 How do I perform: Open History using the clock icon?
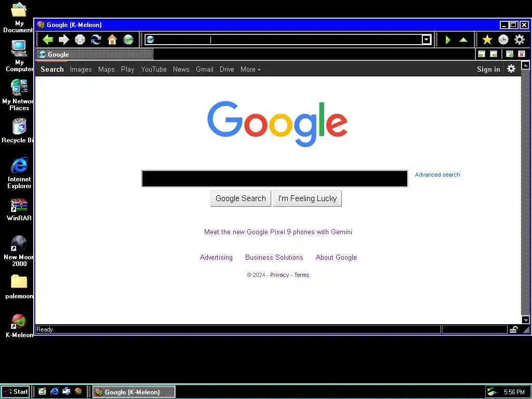pos(503,39)
